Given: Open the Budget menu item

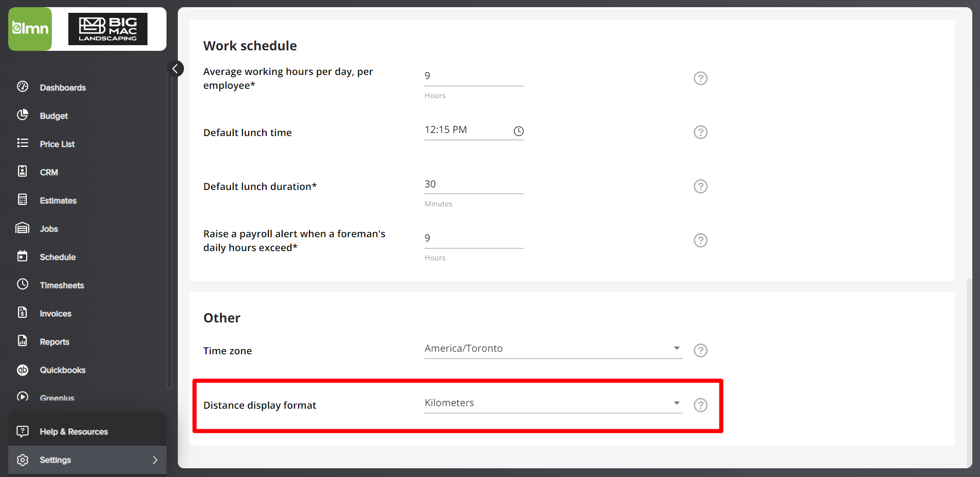Looking at the screenshot, I should (x=53, y=116).
